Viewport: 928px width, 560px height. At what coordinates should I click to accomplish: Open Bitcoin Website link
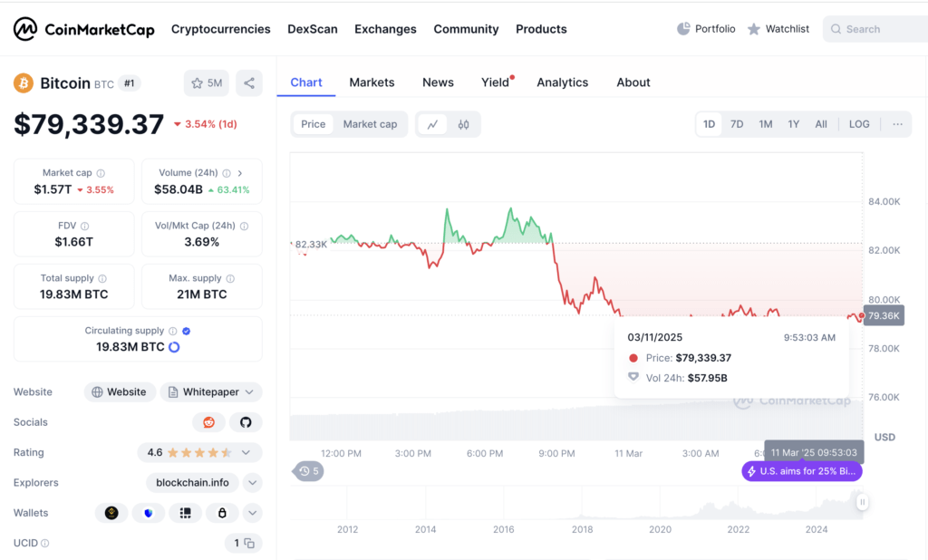click(121, 391)
